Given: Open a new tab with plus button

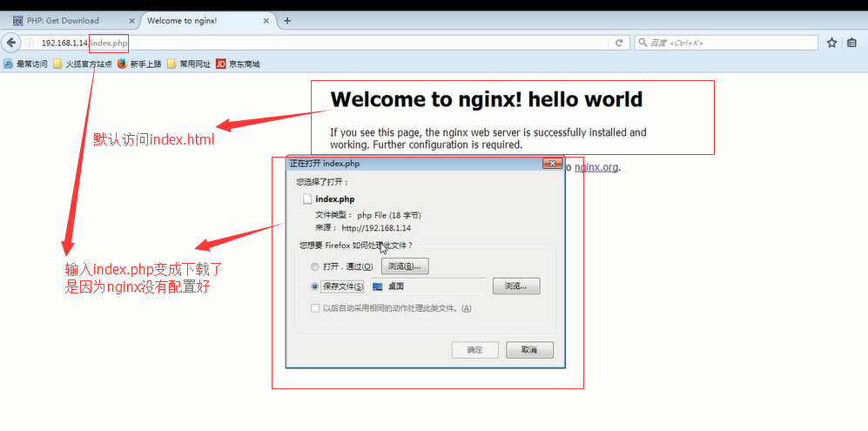Looking at the screenshot, I should (x=286, y=21).
